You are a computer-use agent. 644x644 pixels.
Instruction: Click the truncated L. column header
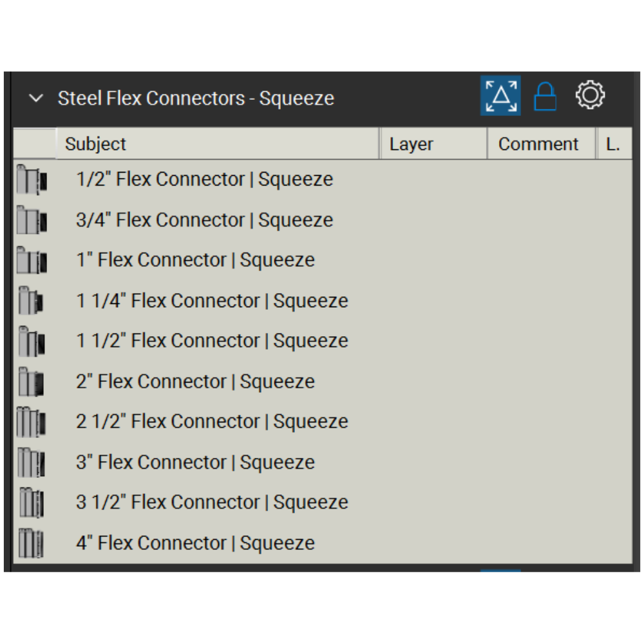pyautogui.click(x=614, y=144)
